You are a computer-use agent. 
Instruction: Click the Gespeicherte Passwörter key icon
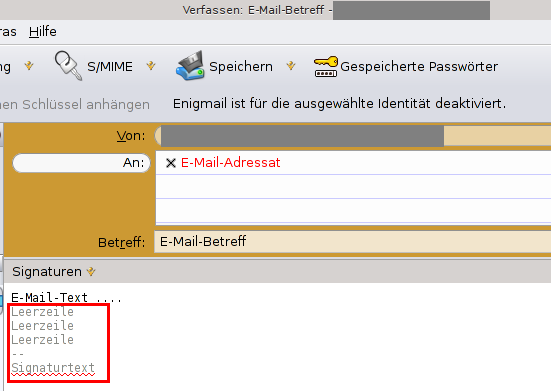[326, 66]
